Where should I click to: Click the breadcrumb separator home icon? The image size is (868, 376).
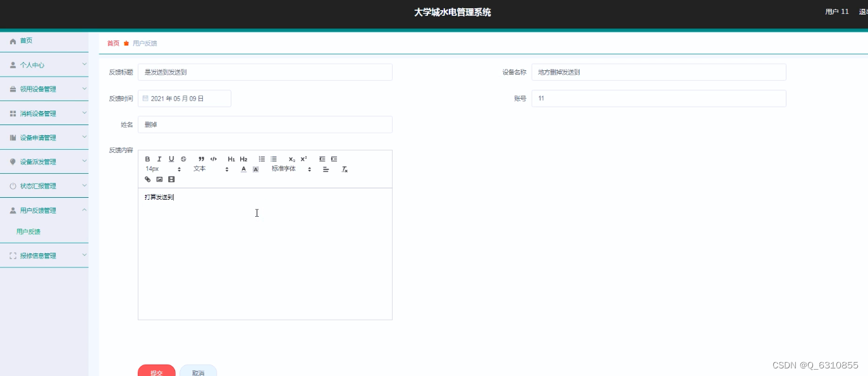(x=126, y=44)
